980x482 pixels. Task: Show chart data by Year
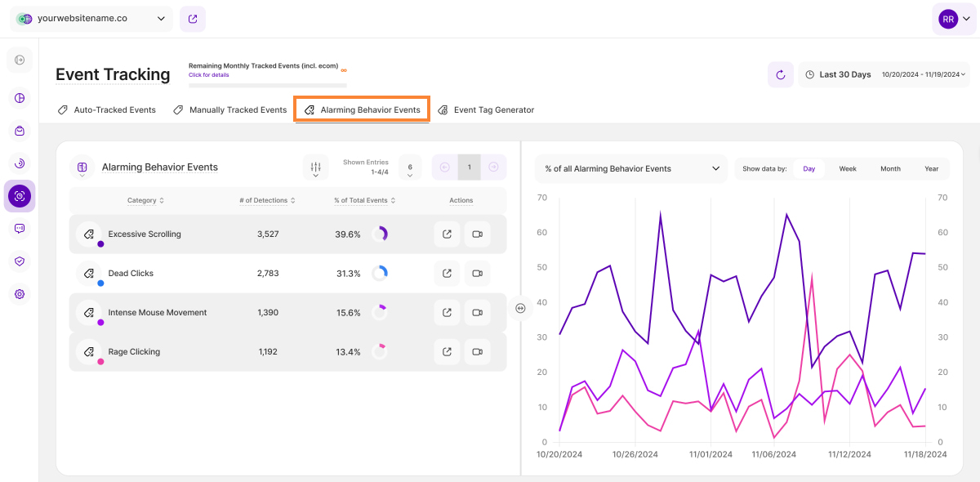(931, 169)
